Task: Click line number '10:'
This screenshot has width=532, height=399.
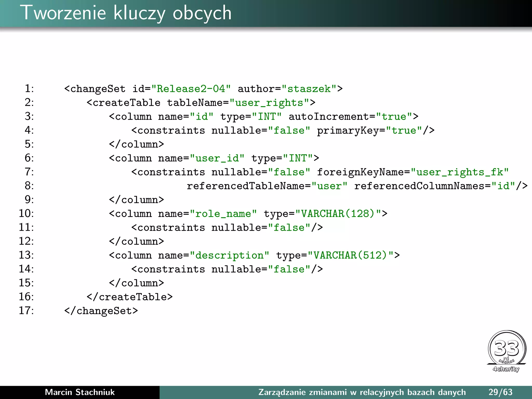Action: coord(26,214)
